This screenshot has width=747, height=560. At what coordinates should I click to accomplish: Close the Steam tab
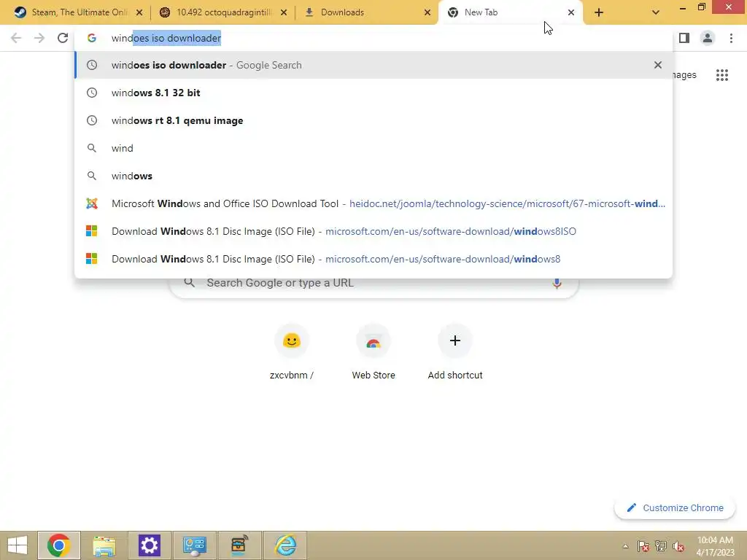coord(139,12)
